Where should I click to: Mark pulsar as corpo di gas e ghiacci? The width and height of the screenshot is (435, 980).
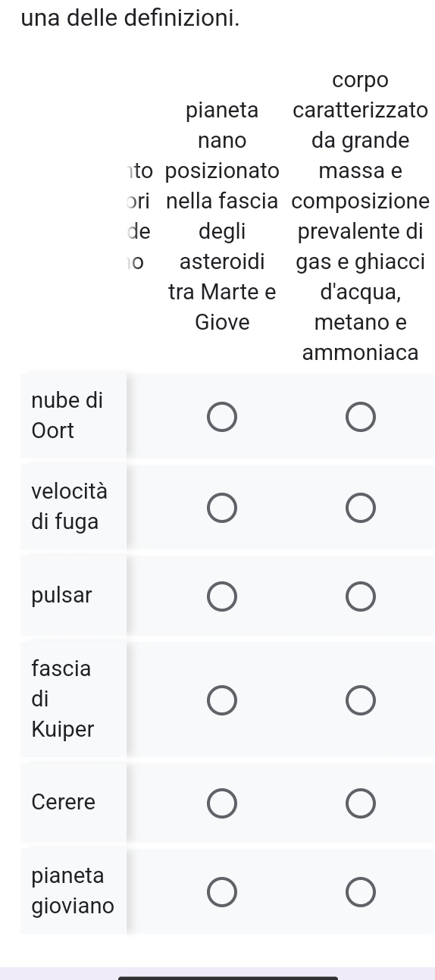coord(360,596)
